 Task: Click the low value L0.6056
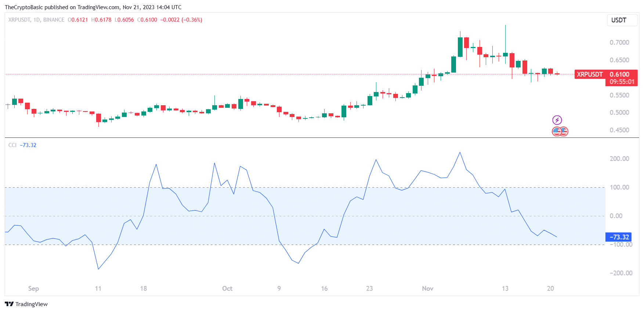pyautogui.click(x=124, y=20)
